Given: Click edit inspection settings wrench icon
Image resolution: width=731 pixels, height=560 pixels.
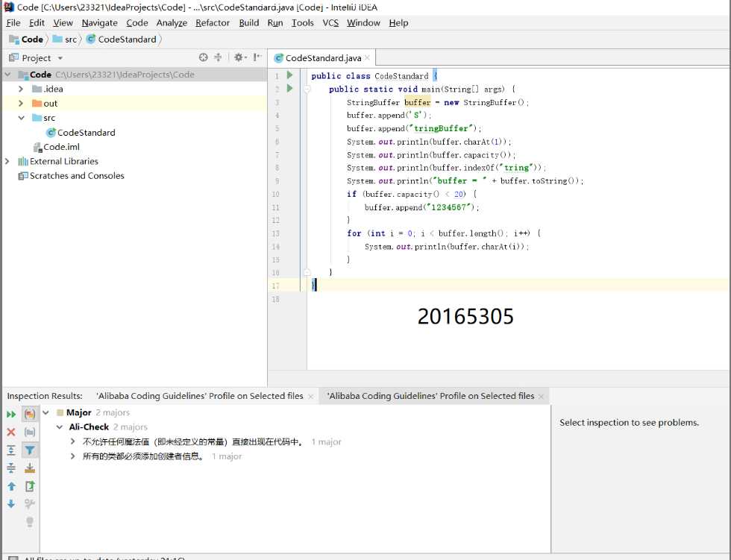Looking at the screenshot, I should [30, 503].
